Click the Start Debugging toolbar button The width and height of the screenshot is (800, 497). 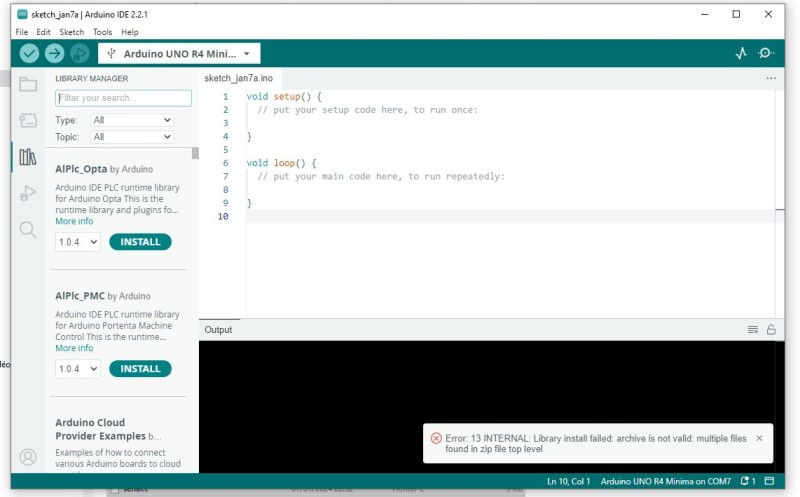80,53
